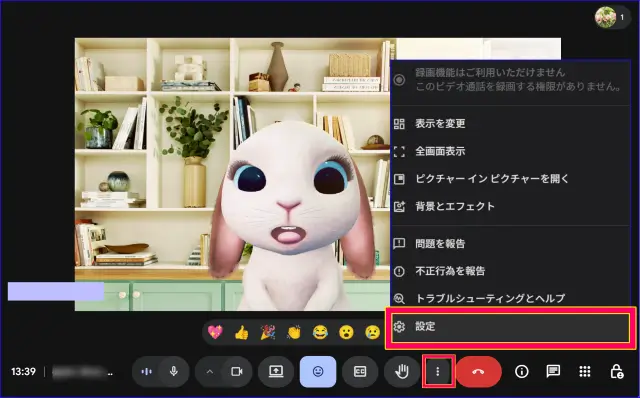Send surprised face reaction
The width and height of the screenshot is (640, 398).
(346, 332)
